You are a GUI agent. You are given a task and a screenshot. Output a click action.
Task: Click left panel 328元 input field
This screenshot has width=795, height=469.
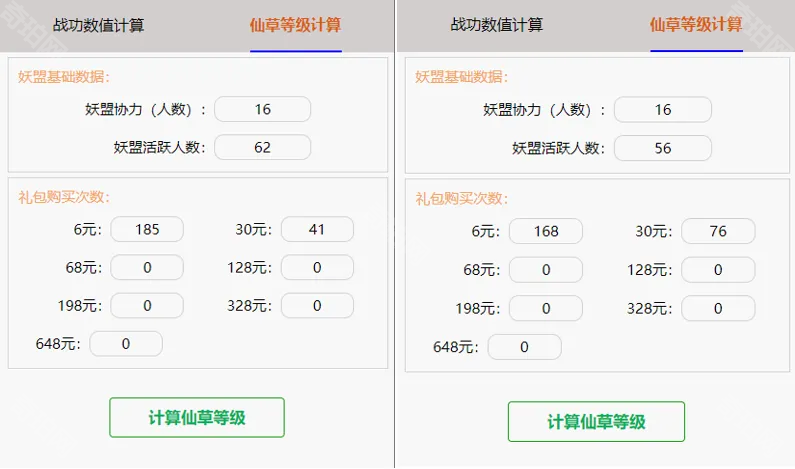(317, 306)
